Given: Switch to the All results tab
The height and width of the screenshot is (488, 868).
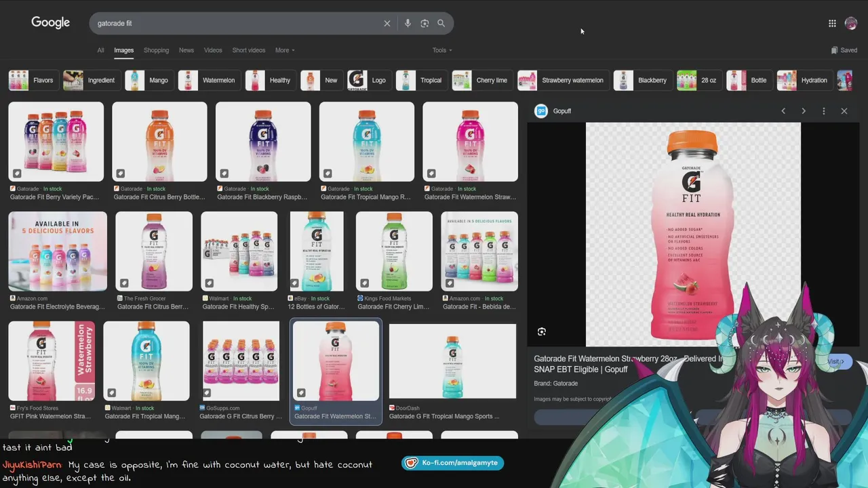Looking at the screenshot, I should [100, 50].
